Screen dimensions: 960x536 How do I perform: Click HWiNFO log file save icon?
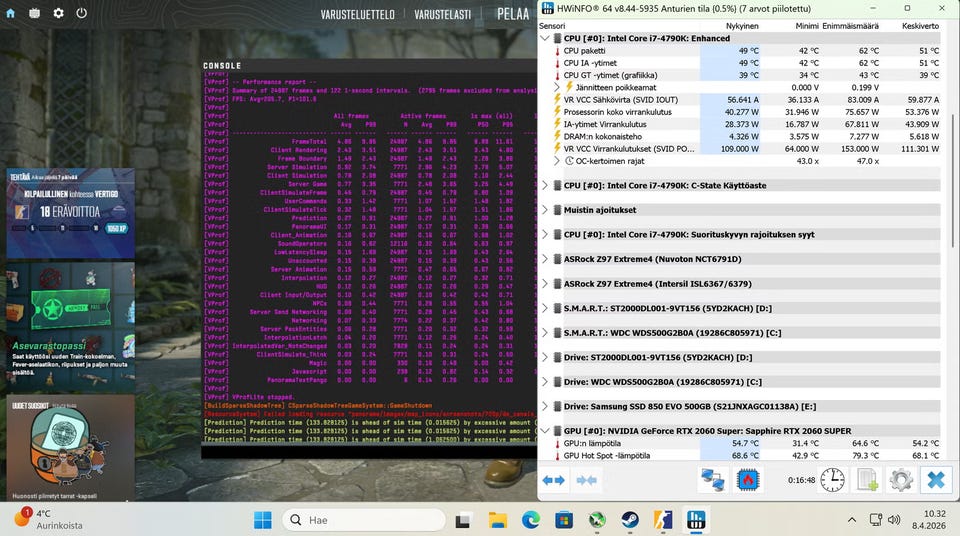867,480
